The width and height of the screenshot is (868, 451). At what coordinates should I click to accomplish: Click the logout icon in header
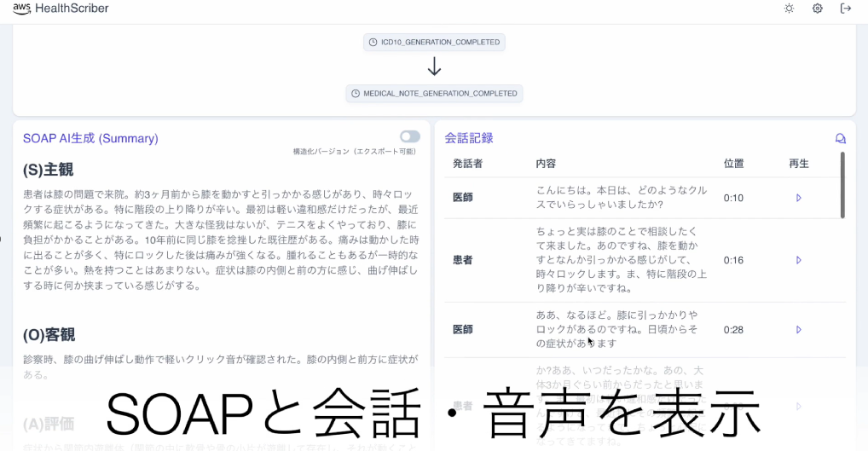tap(846, 9)
